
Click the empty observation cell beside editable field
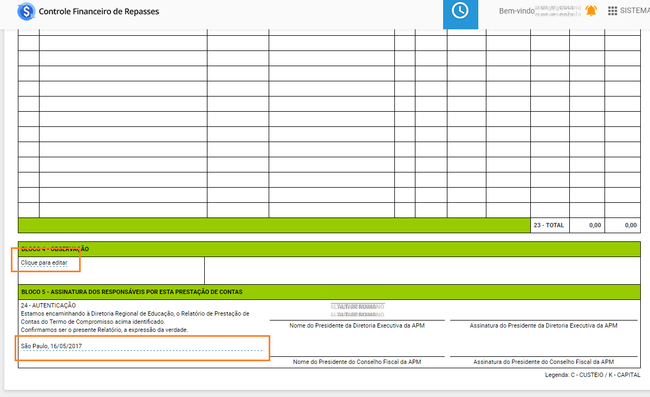coord(422,270)
